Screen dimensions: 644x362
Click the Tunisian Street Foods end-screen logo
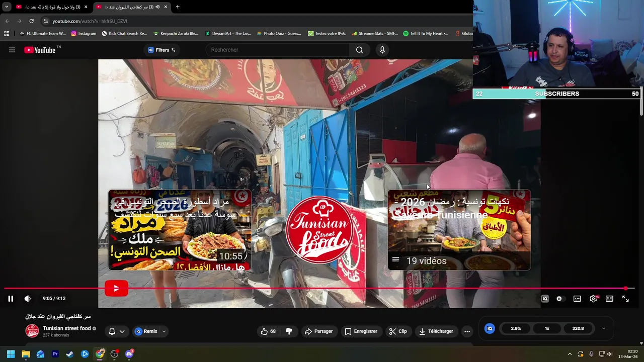(319, 230)
